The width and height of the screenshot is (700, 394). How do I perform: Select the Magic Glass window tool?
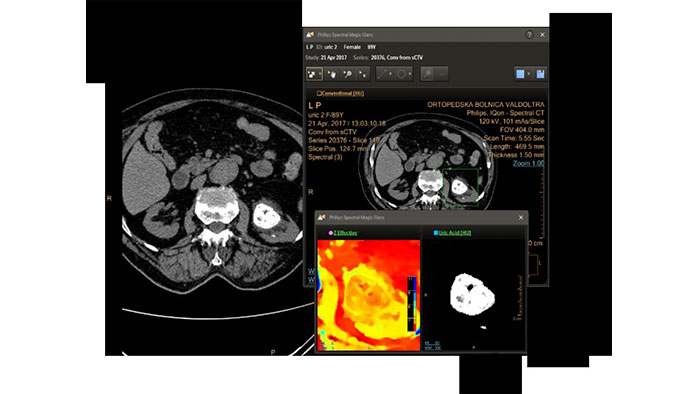tap(312, 74)
